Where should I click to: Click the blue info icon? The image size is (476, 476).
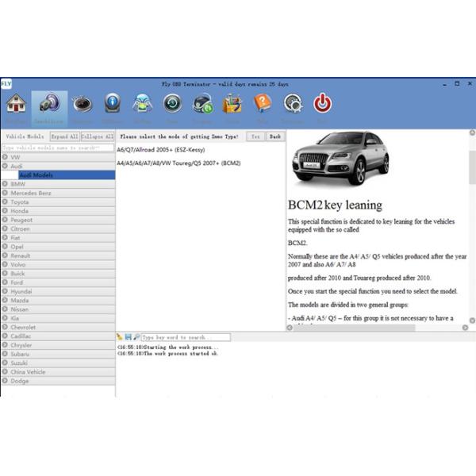[113, 104]
